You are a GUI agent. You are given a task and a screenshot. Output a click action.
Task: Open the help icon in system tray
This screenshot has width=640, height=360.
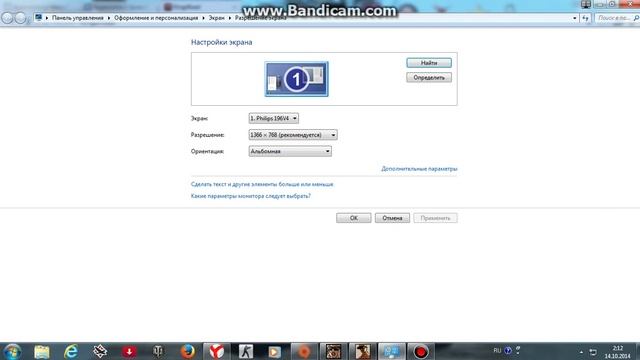point(508,351)
